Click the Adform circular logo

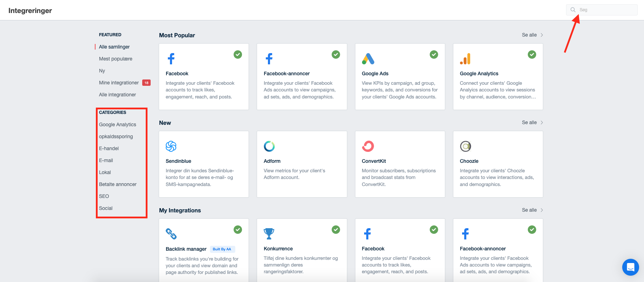point(269,146)
